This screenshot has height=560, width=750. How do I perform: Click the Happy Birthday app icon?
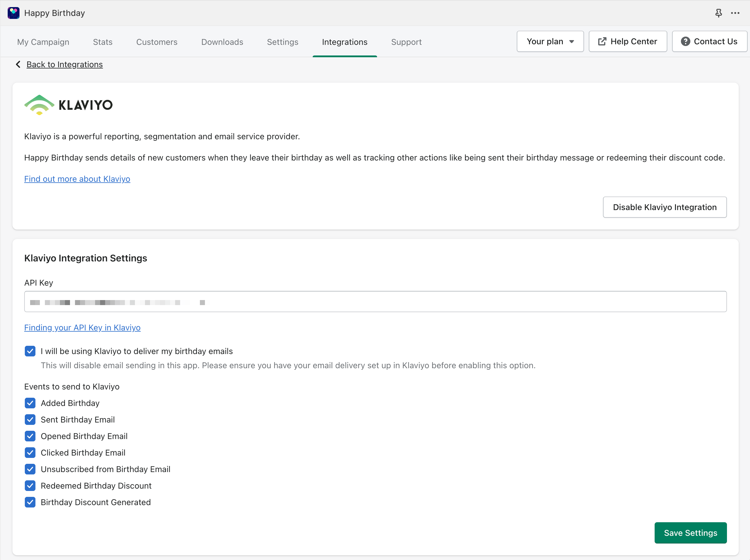[x=14, y=13]
